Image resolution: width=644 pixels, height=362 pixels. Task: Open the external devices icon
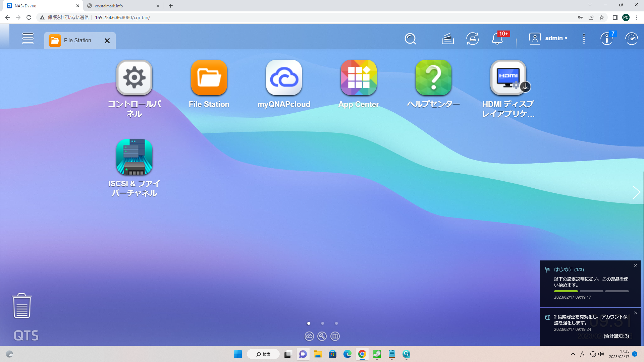[x=473, y=39]
